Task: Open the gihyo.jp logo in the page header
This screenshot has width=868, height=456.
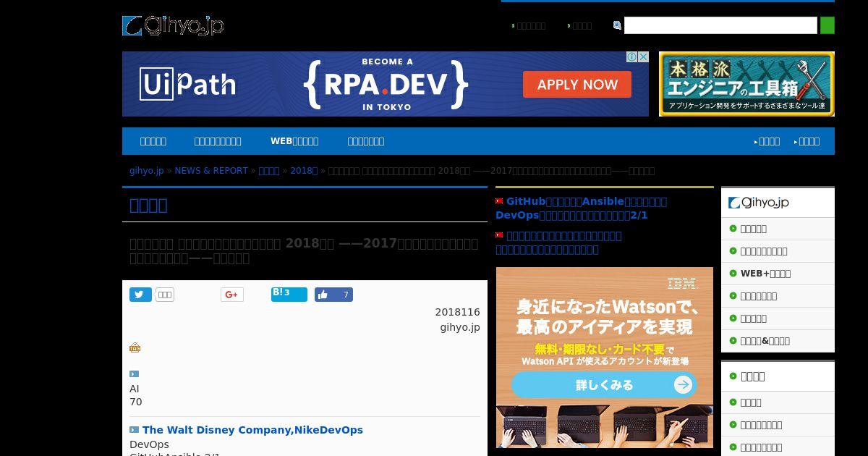Action: point(173,26)
